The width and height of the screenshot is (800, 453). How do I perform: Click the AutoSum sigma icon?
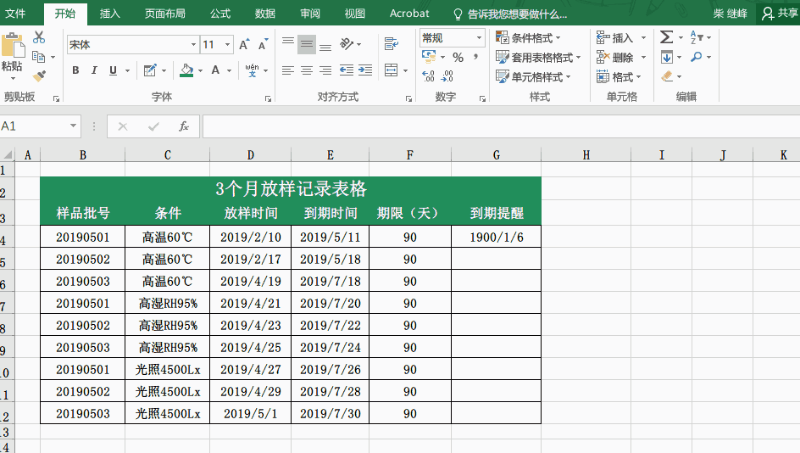tap(666, 38)
